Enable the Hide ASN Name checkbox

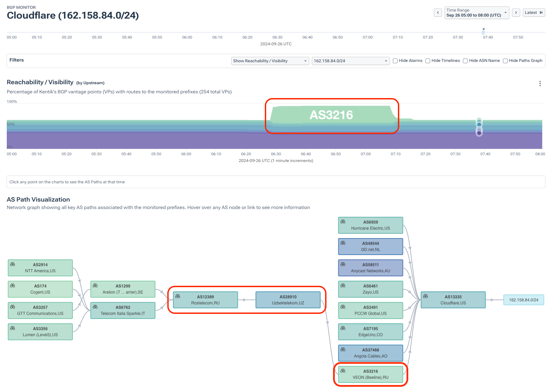(465, 61)
